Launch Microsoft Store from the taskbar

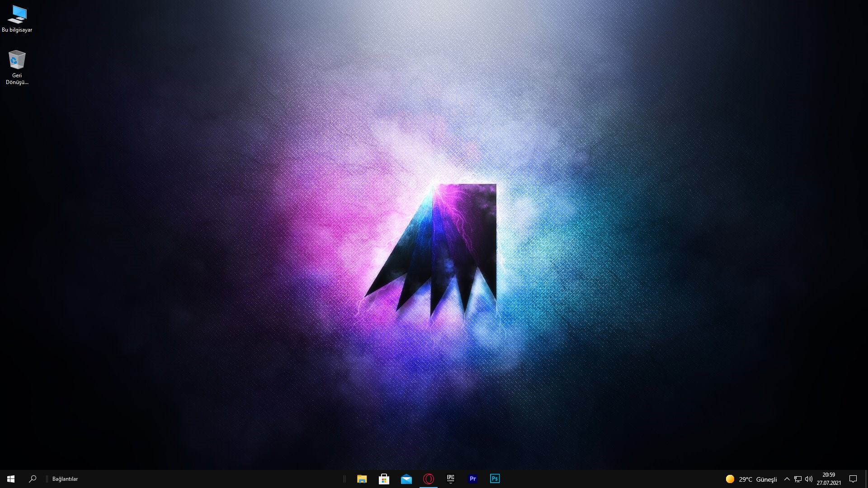tap(384, 479)
